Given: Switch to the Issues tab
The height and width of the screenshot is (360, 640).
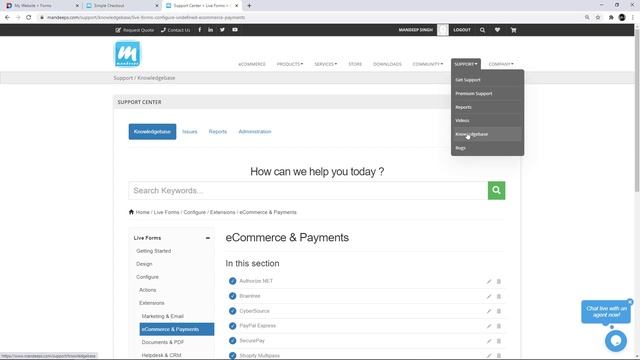Looking at the screenshot, I should point(190,131).
